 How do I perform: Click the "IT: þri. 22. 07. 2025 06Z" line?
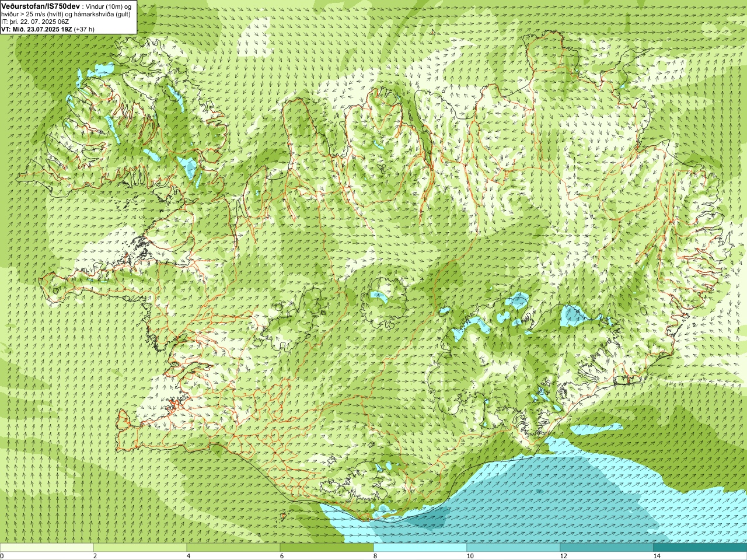(x=35, y=22)
